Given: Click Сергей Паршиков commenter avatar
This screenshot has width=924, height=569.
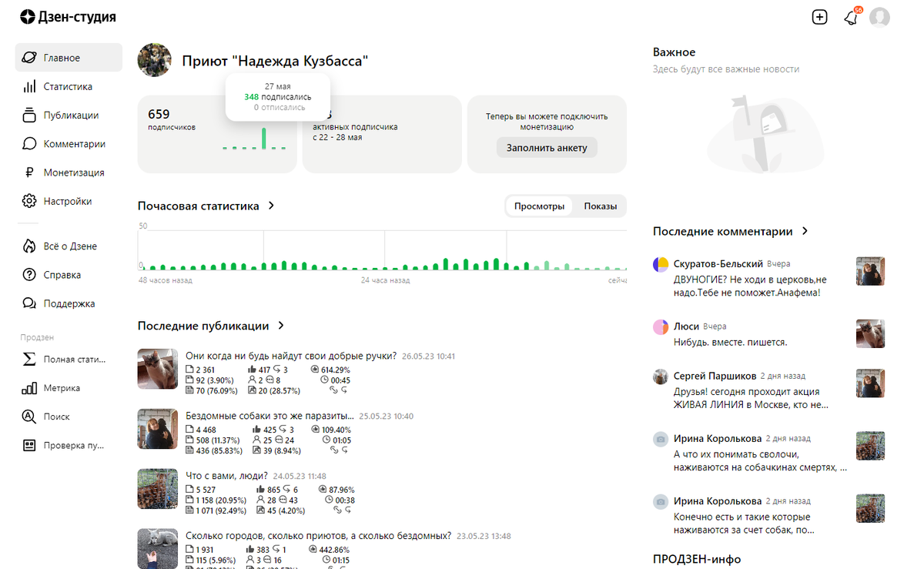Looking at the screenshot, I should (x=660, y=377).
